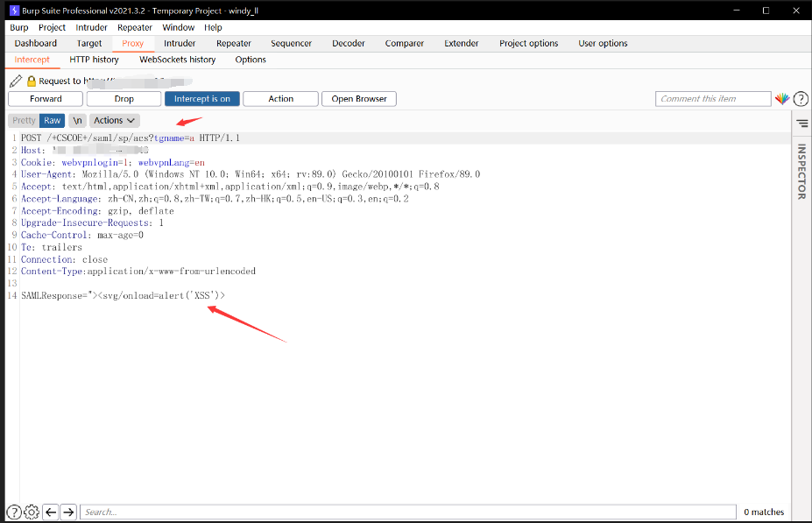Open the Help menu
The image size is (812, 523).
[213, 27]
